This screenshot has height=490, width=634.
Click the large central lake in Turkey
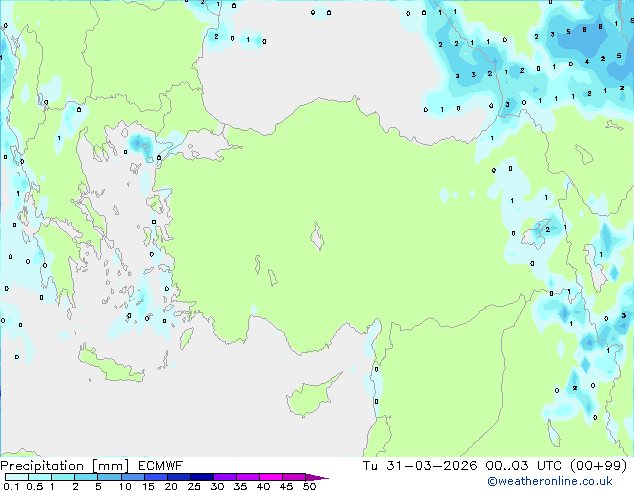click(317, 237)
